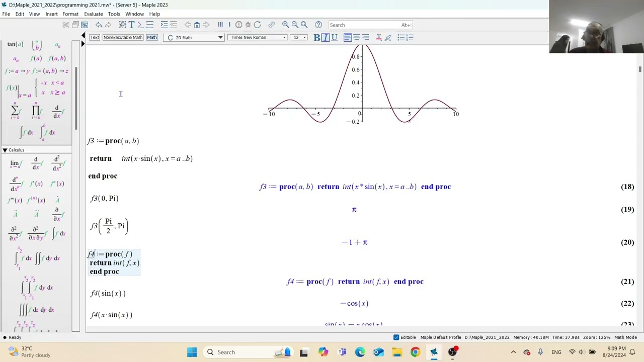Viewport: 644px width, 362px height.
Task: Open the font size 12 dropdown
Action: tap(299, 37)
